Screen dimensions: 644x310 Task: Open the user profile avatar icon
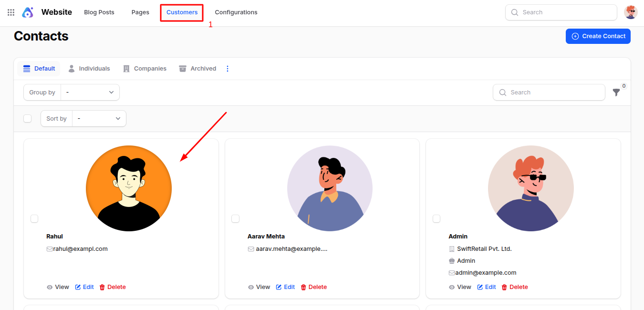pos(631,12)
